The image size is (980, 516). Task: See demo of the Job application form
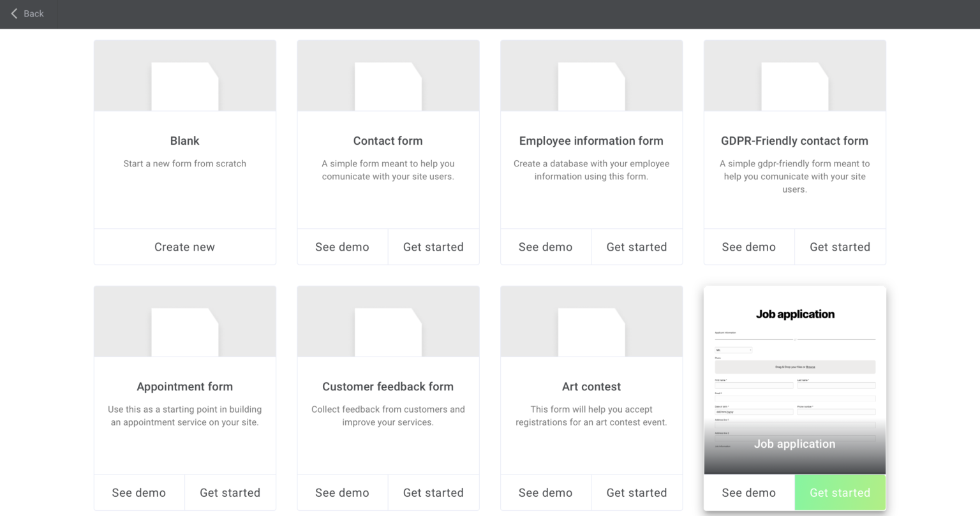pos(749,492)
